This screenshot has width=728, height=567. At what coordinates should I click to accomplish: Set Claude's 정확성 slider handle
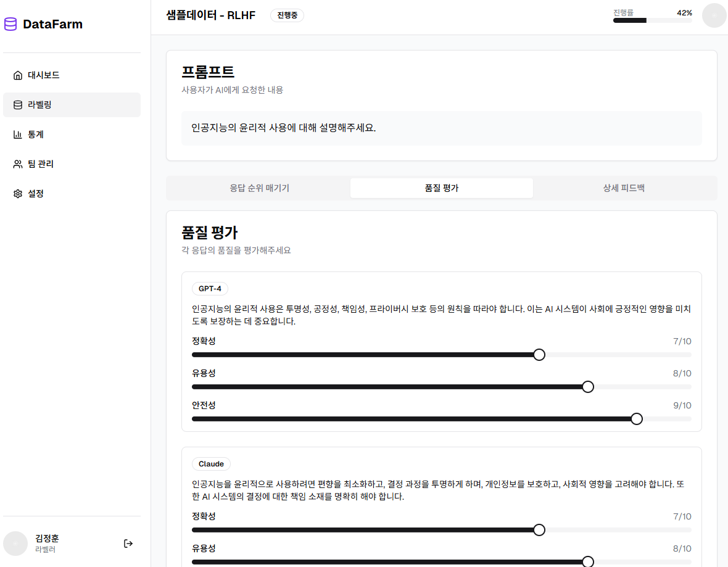pyautogui.click(x=539, y=529)
